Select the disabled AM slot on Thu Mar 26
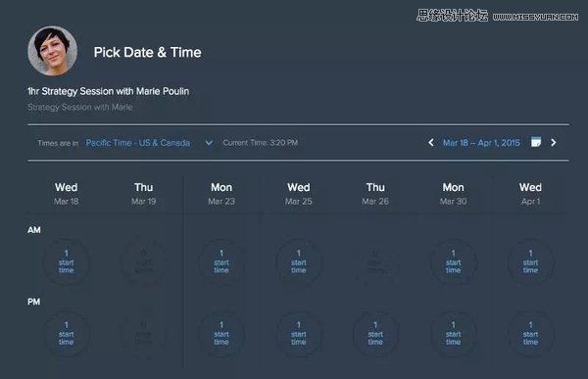The height and width of the screenshot is (379, 588). [x=375, y=261]
